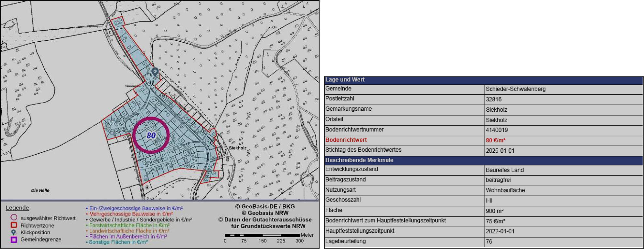Click the Geschosszahl value 'I-II'

[489, 201]
